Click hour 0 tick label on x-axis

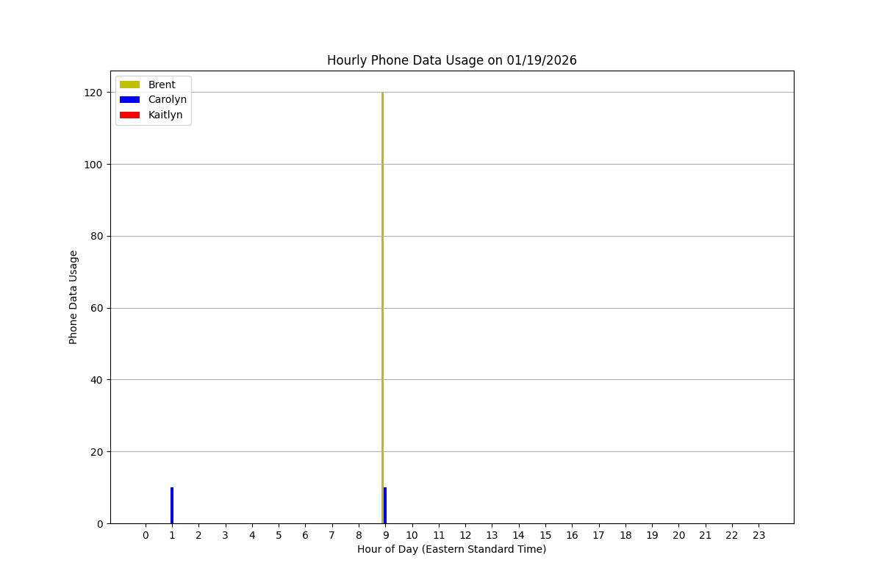coord(146,535)
